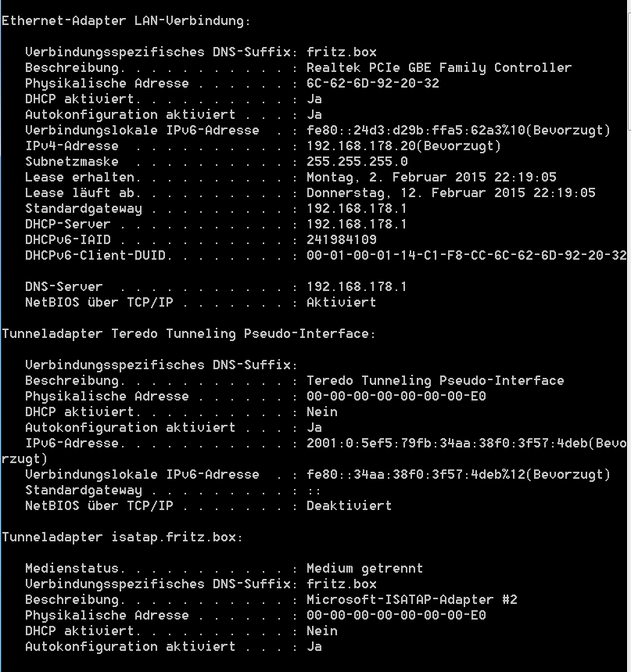Image resolution: width=631 pixels, height=672 pixels.
Task: Click the Ethernet-Adapter LAN-Verbindung heading
Action: click(126, 20)
